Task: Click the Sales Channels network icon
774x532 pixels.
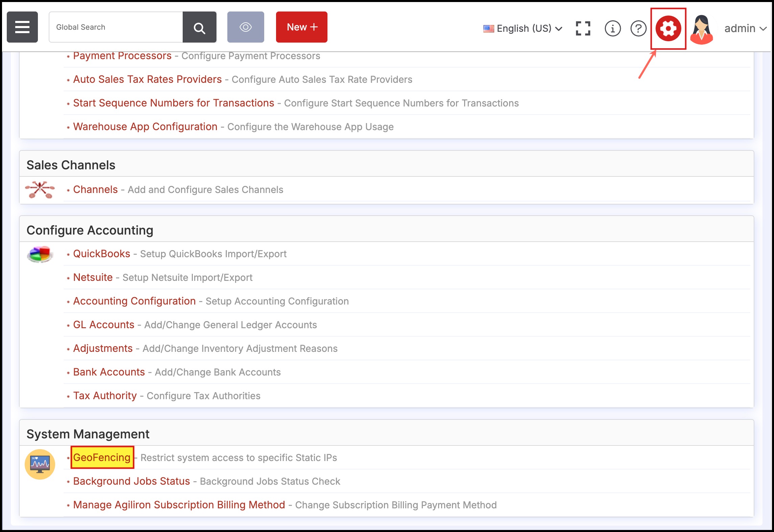Action: [x=40, y=190]
